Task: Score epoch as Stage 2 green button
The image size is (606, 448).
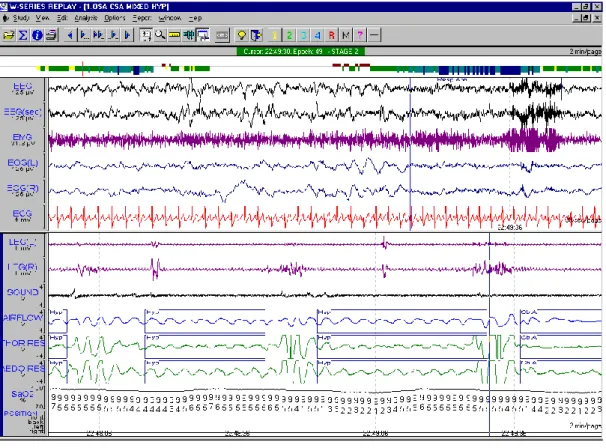Action: [289, 36]
